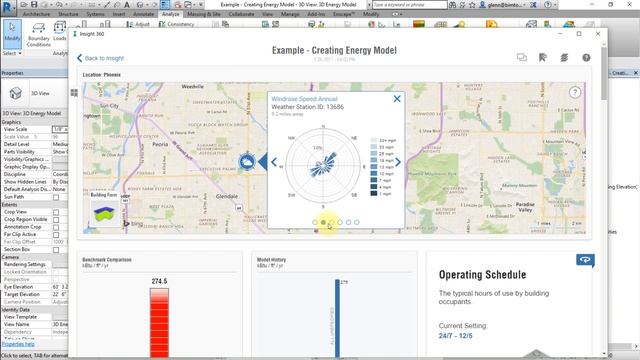
Task: Click the Back to Insight link
Action: point(100,58)
